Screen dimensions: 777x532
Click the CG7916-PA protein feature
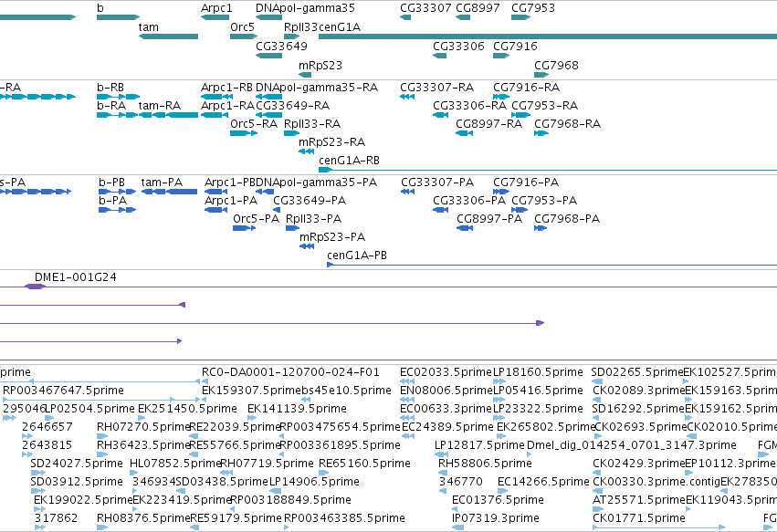click(501, 192)
